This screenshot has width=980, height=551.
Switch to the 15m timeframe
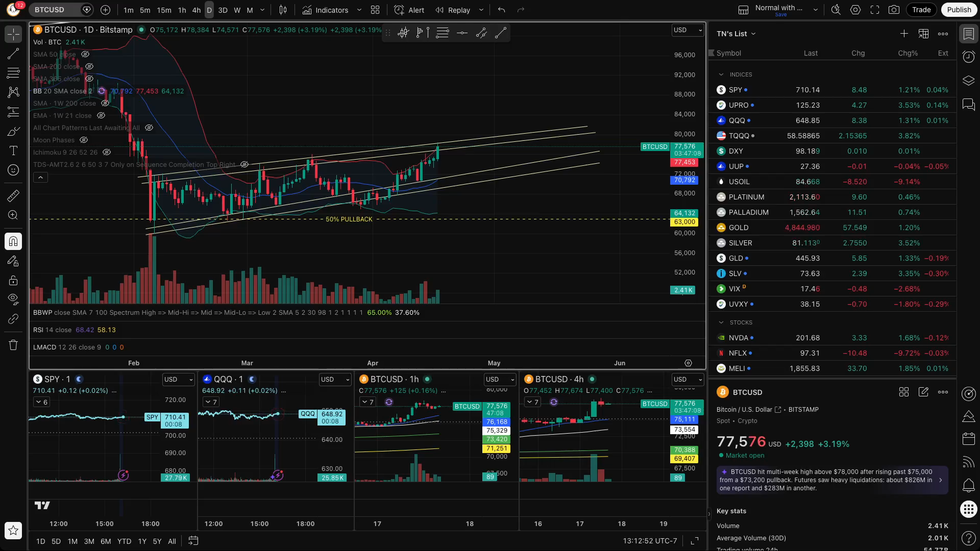164,10
